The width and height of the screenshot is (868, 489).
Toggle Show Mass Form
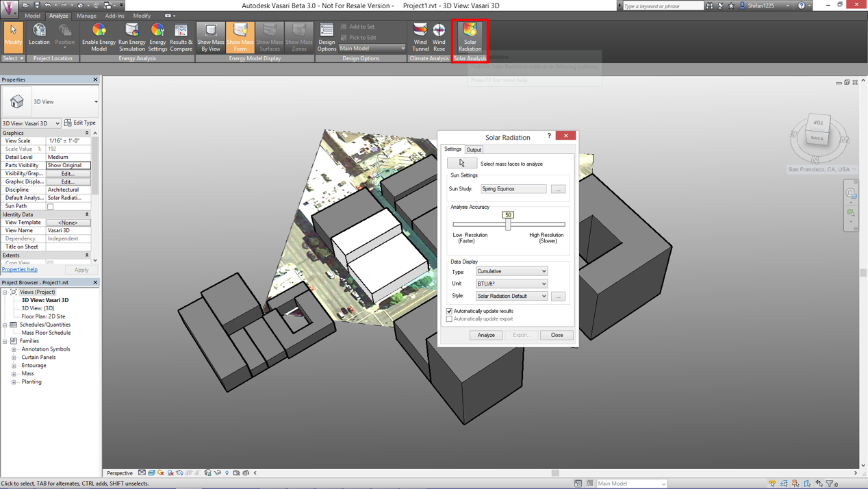coord(240,37)
